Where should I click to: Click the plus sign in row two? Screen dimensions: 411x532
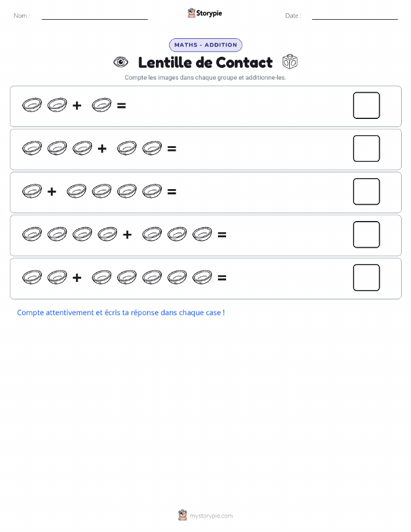[102, 149]
